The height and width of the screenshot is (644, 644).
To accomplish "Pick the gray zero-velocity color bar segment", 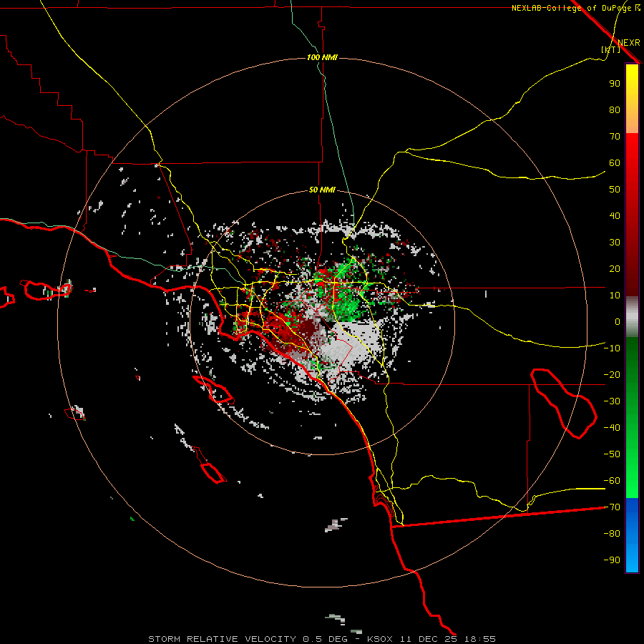I will click(x=632, y=317).
